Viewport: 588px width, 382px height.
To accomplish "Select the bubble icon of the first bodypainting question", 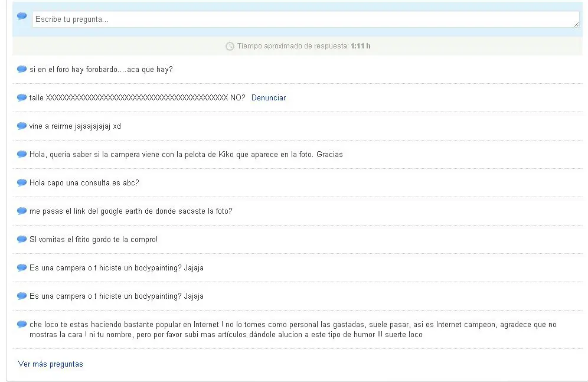I will tap(22, 267).
